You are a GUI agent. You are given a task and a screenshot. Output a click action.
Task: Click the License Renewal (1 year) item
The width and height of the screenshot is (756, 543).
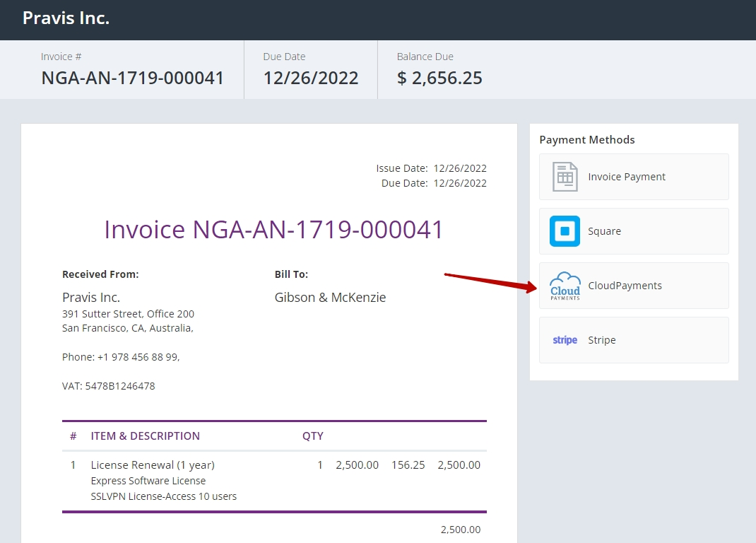point(153,465)
